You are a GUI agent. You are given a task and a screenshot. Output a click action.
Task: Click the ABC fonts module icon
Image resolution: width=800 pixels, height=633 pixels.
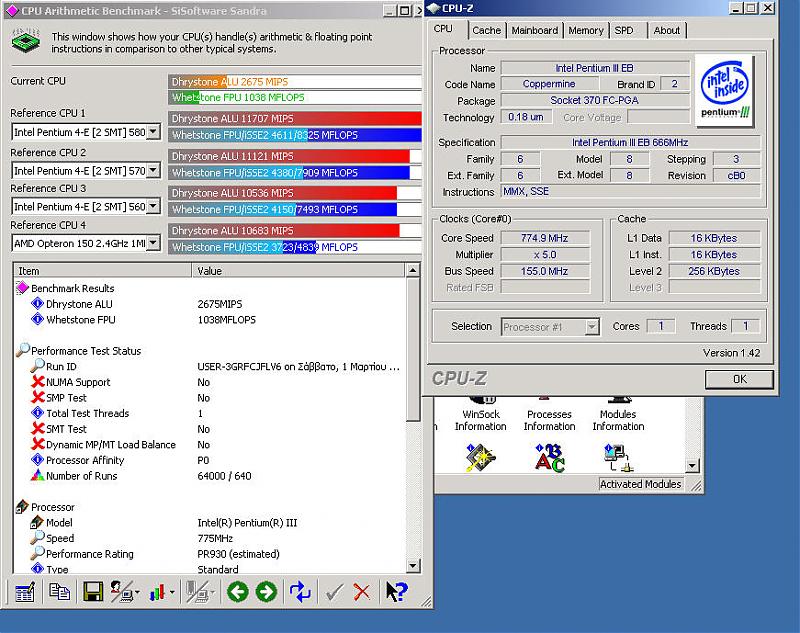549,458
